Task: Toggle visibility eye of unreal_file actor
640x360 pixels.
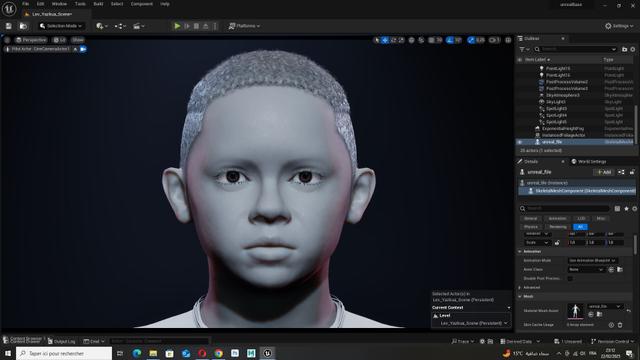Action: (x=520, y=142)
